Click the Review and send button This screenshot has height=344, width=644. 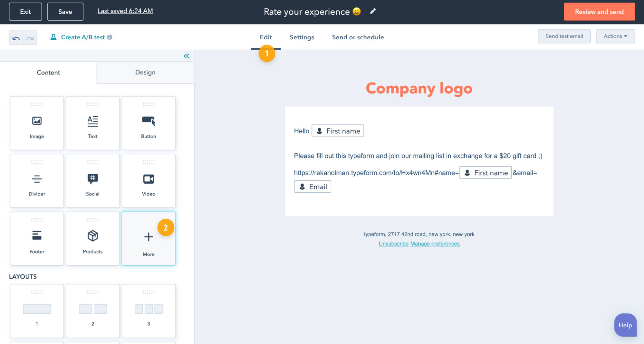[x=599, y=12]
